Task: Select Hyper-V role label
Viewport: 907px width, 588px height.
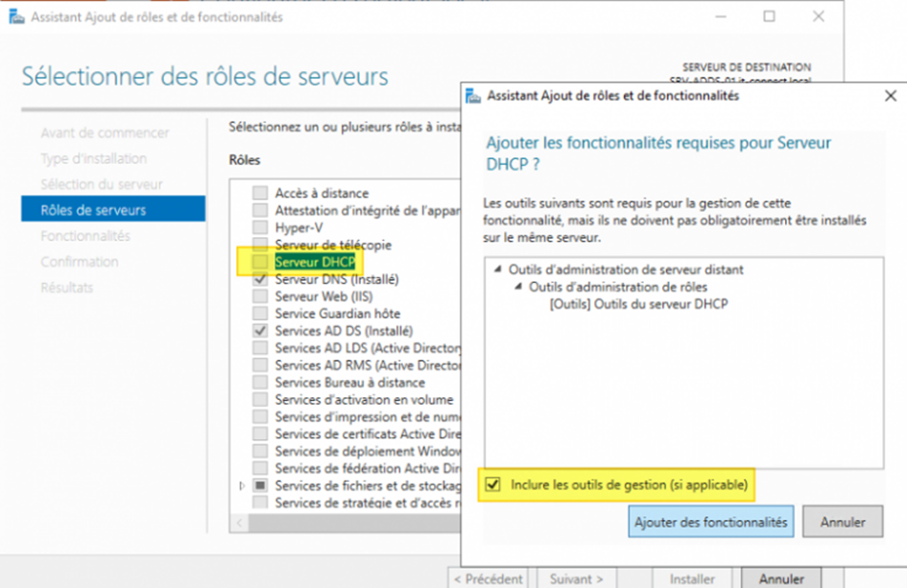Action: (x=299, y=227)
